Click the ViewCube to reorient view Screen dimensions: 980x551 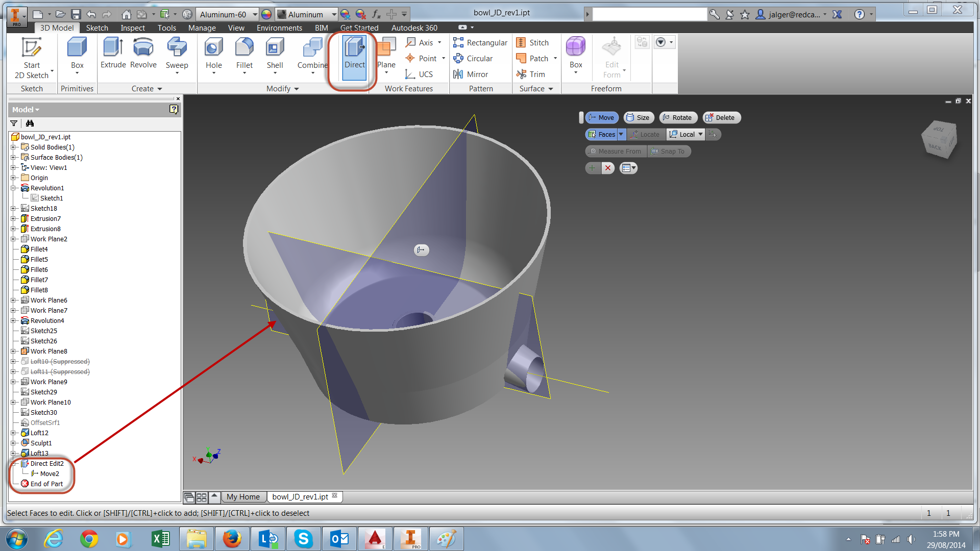[x=939, y=139]
